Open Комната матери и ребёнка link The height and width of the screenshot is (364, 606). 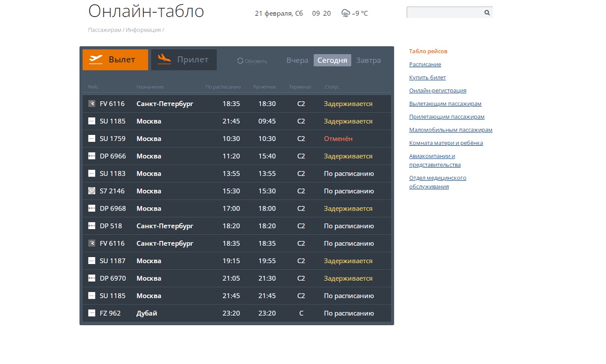pyautogui.click(x=446, y=143)
